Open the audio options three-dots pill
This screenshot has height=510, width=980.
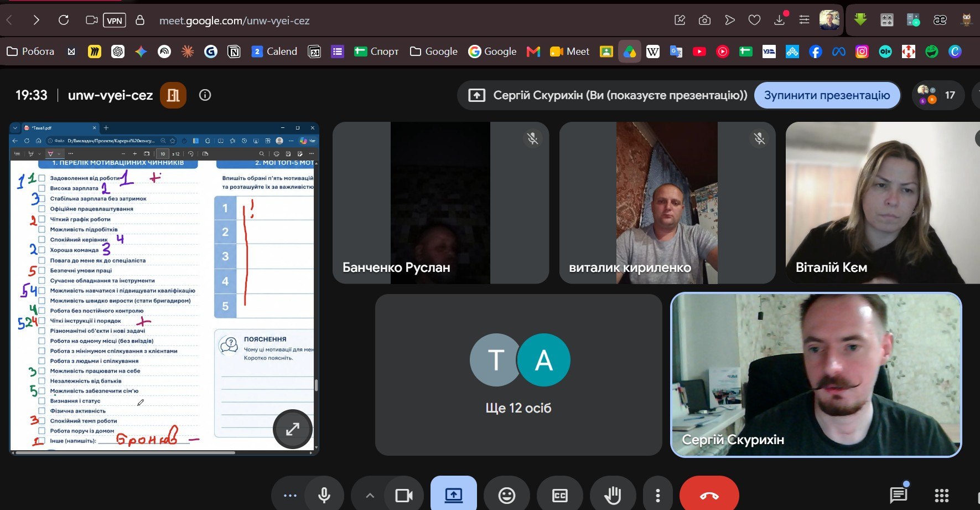[x=290, y=494]
